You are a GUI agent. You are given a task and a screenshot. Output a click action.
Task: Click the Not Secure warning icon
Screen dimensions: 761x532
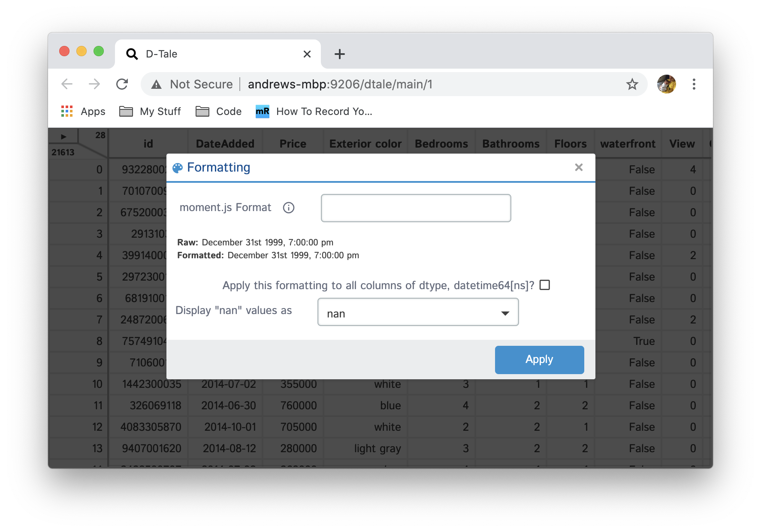point(157,85)
